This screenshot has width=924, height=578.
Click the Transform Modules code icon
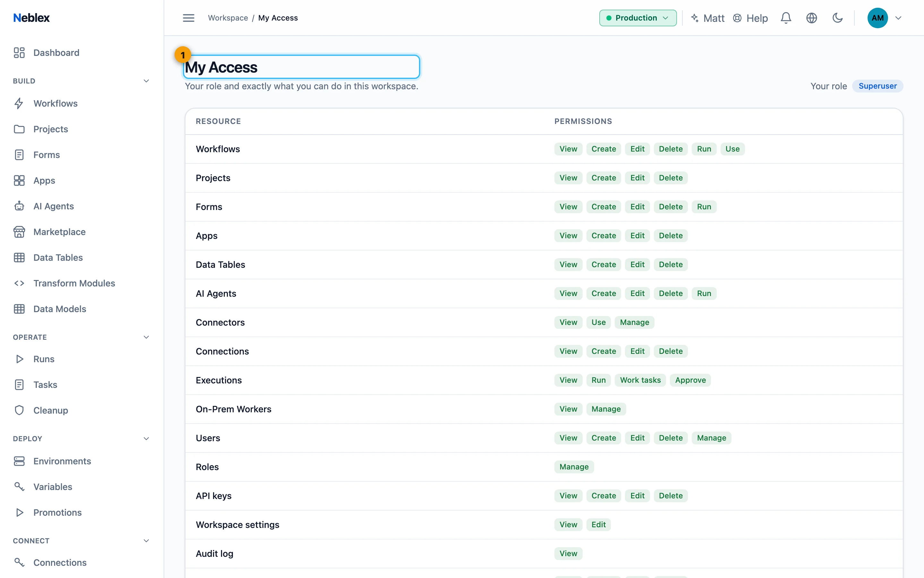[19, 283]
